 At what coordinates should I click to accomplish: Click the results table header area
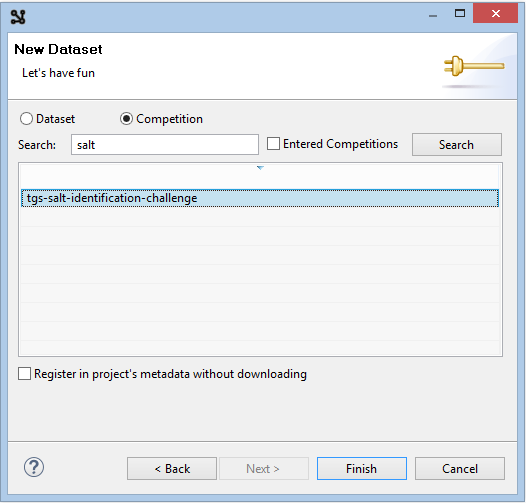click(260, 176)
